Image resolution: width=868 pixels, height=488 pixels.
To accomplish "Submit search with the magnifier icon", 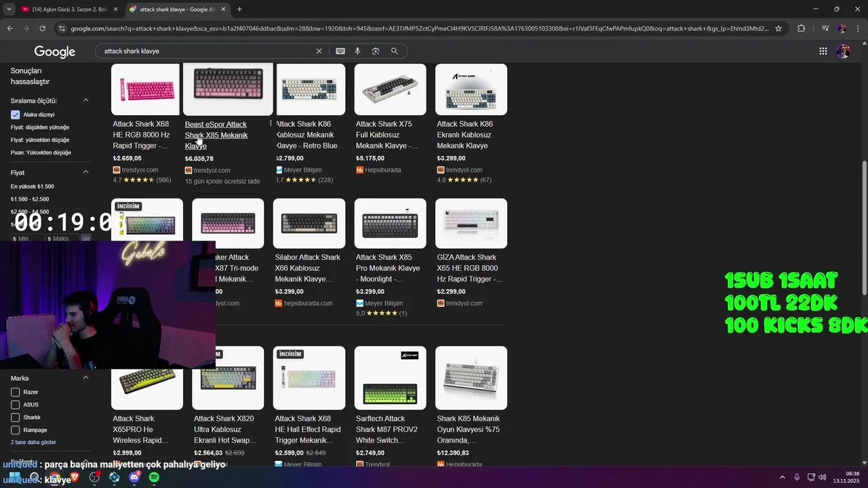I will pyautogui.click(x=394, y=51).
